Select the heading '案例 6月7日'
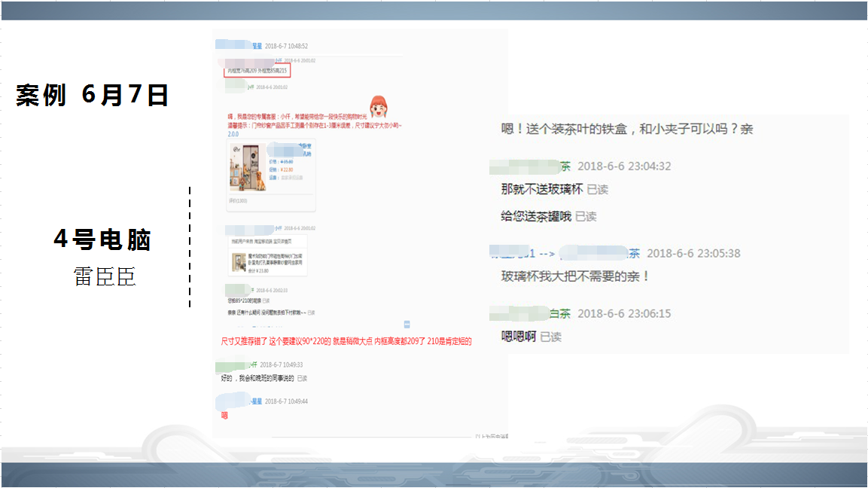The height and width of the screenshot is (488, 868). (x=92, y=96)
